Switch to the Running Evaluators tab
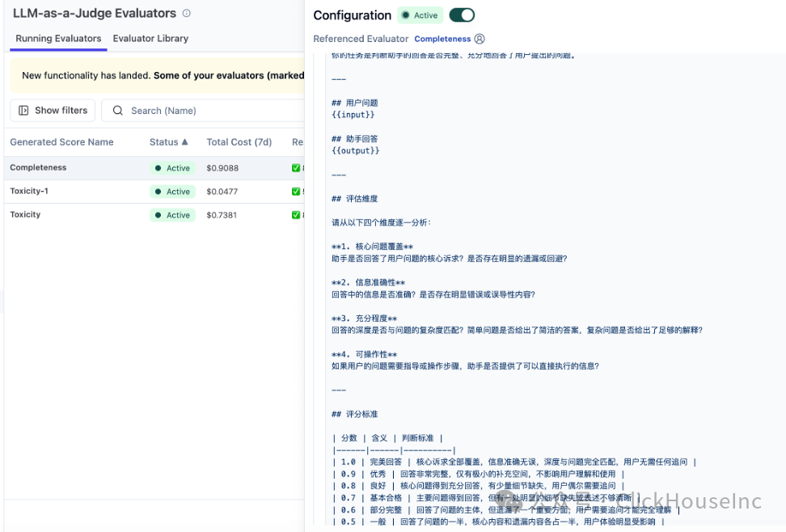The image size is (786, 532). pos(58,39)
